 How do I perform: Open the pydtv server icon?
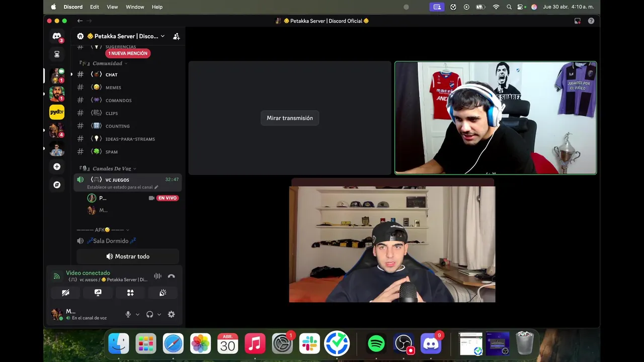tap(57, 112)
